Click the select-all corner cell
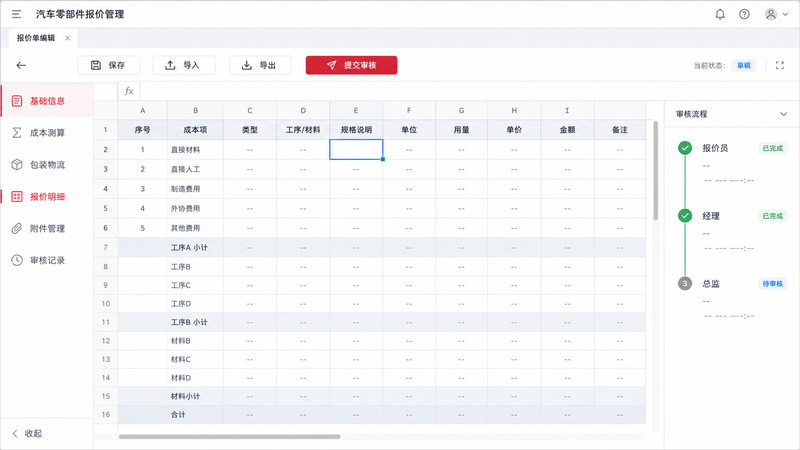Viewport: 800px width, 450px height. click(106, 111)
